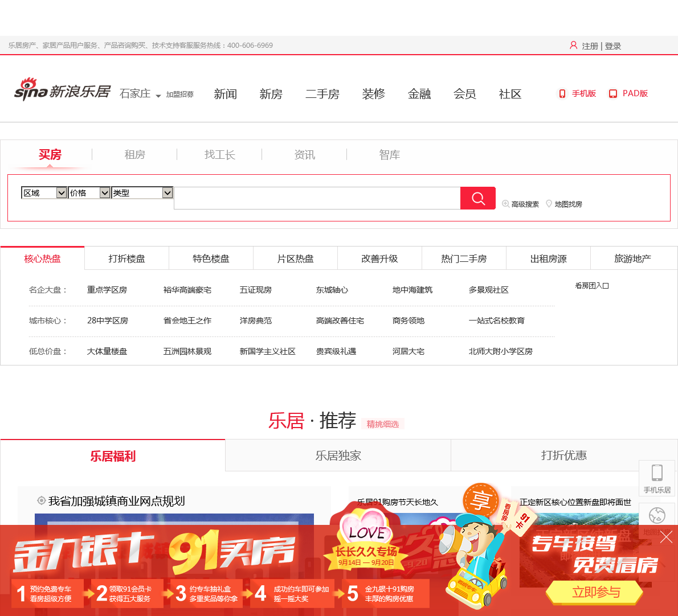Open 社区 in the main navigation
The height and width of the screenshot is (616, 678).
[x=510, y=94]
